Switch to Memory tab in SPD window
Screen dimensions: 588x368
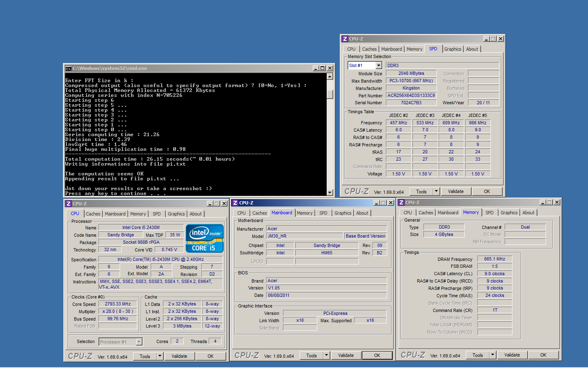coord(414,49)
